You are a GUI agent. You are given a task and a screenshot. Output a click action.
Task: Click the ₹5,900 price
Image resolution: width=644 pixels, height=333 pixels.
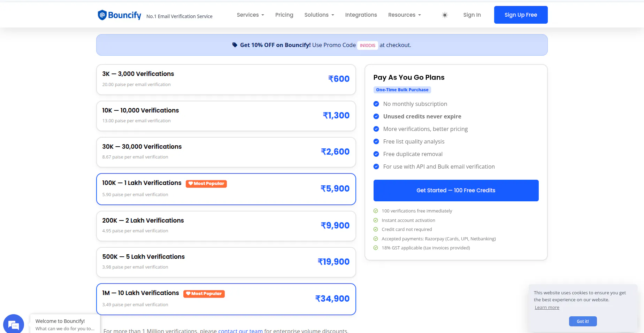(335, 189)
